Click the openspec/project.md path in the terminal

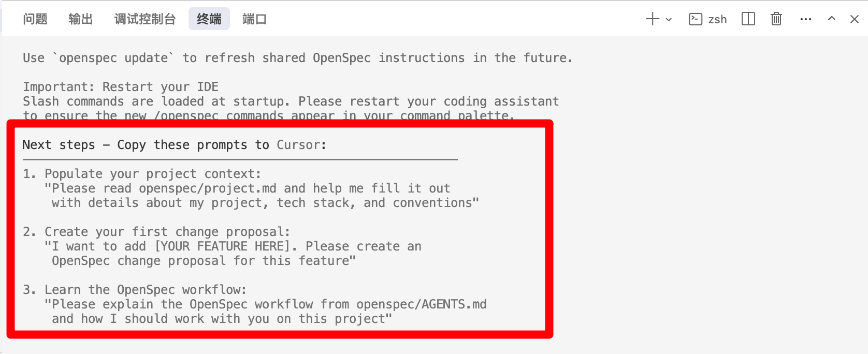point(208,188)
